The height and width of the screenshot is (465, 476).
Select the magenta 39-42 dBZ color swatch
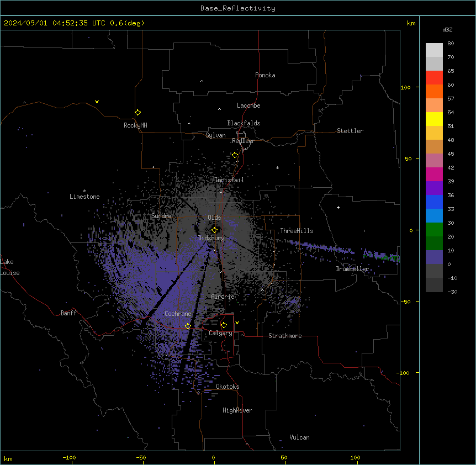tap(434, 174)
